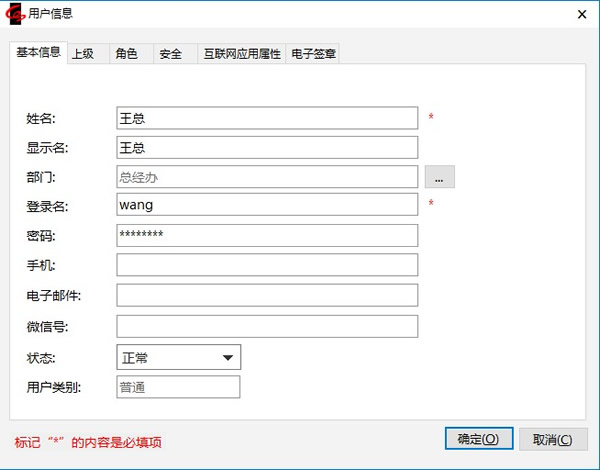Open the 安全 tab
The width and height of the screenshot is (600, 470).
click(x=171, y=54)
